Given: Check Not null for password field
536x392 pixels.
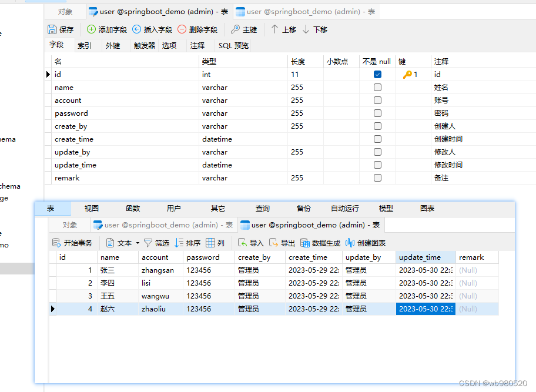Looking at the screenshot, I should click(x=377, y=113).
